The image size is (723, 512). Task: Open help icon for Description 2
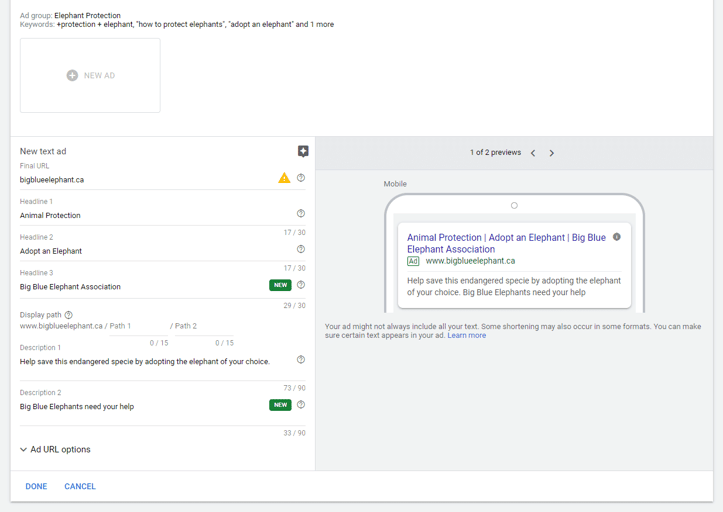click(301, 405)
